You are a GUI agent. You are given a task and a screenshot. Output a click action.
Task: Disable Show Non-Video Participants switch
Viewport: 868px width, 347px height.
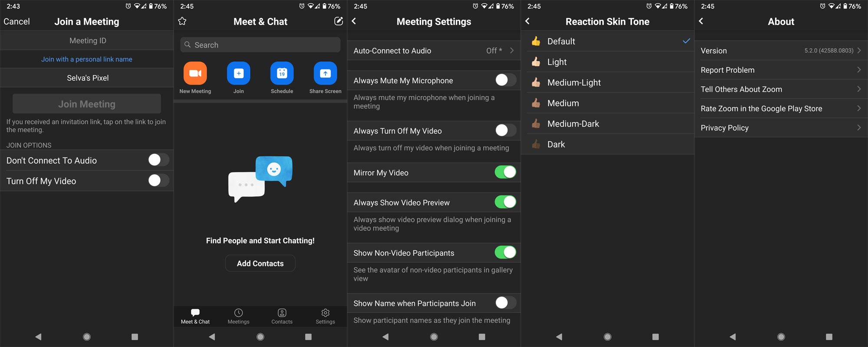[506, 252]
